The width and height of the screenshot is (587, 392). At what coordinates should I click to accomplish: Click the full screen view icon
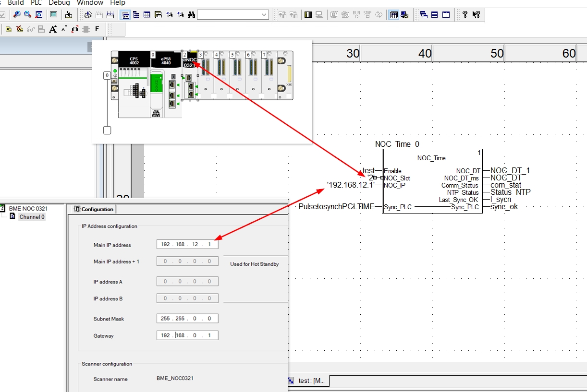click(53, 14)
